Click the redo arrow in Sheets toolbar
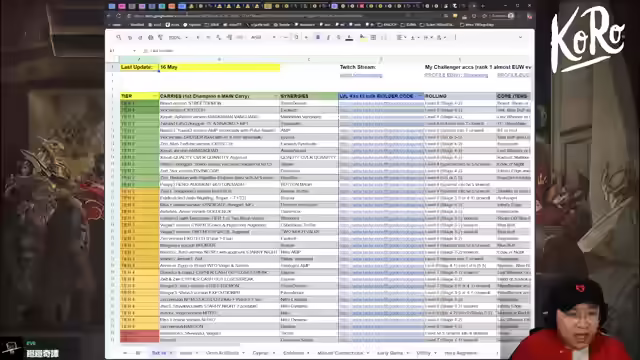Screen dimensions: 640x360 click(140, 38)
